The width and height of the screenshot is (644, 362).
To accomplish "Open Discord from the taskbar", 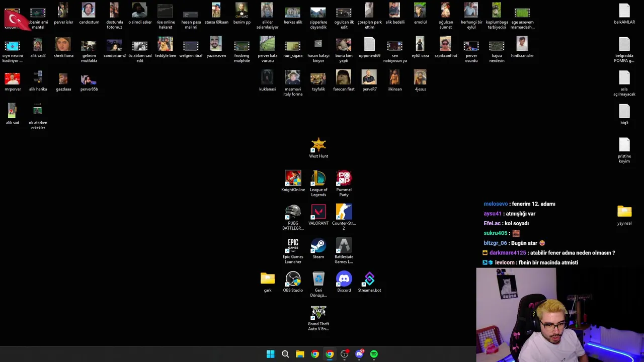I will pos(359,354).
